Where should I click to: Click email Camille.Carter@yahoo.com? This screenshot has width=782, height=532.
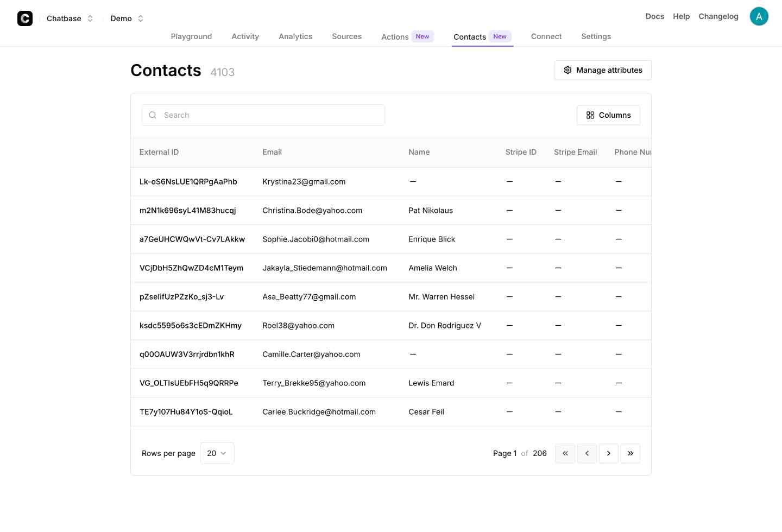click(x=311, y=354)
